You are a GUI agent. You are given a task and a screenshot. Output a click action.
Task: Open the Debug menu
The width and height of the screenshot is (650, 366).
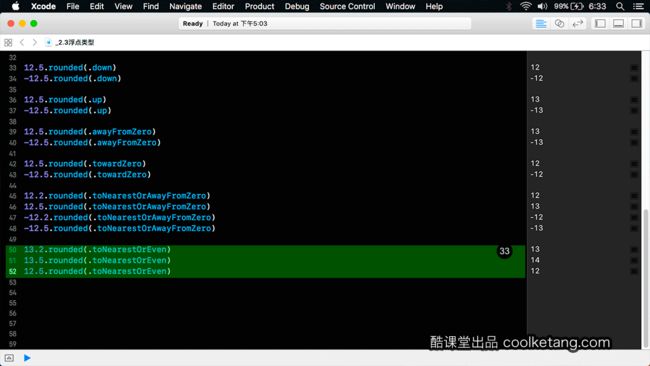coord(297,6)
